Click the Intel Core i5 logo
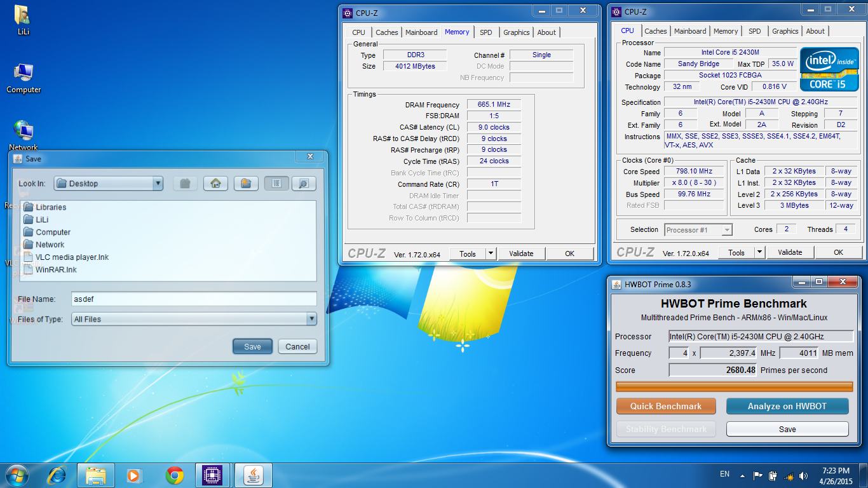The image size is (868, 488). tap(829, 69)
